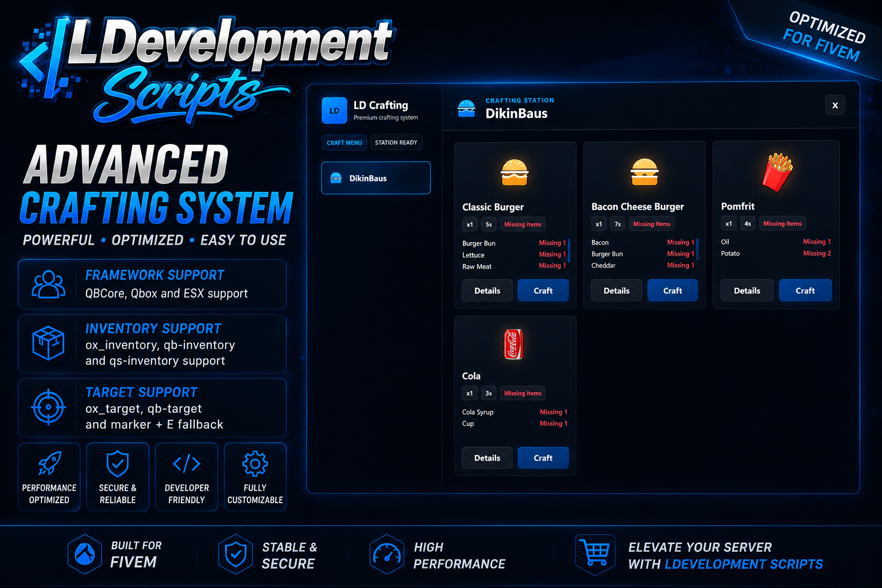The image size is (882, 588).
Task: Click the 4s time badge on Pomfrit
Action: (748, 223)
